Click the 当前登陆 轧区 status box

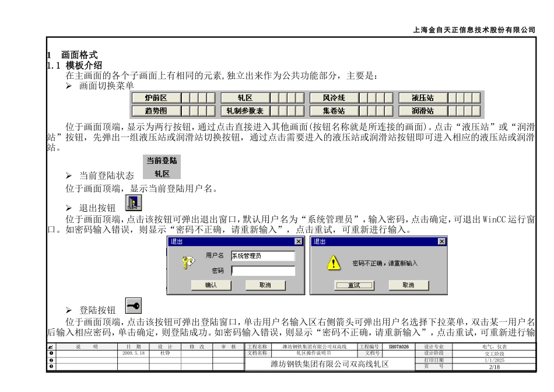click(162, 167)
